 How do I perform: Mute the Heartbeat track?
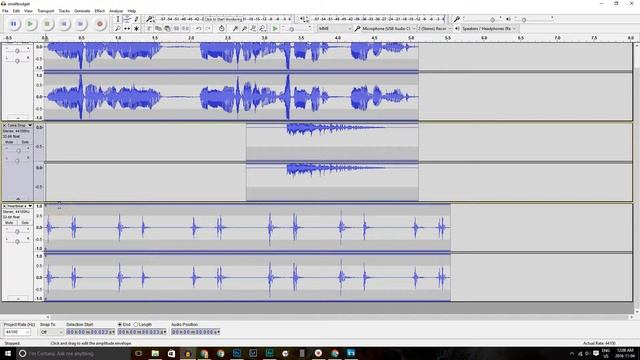pyautogui.click(x=9, y=223)
